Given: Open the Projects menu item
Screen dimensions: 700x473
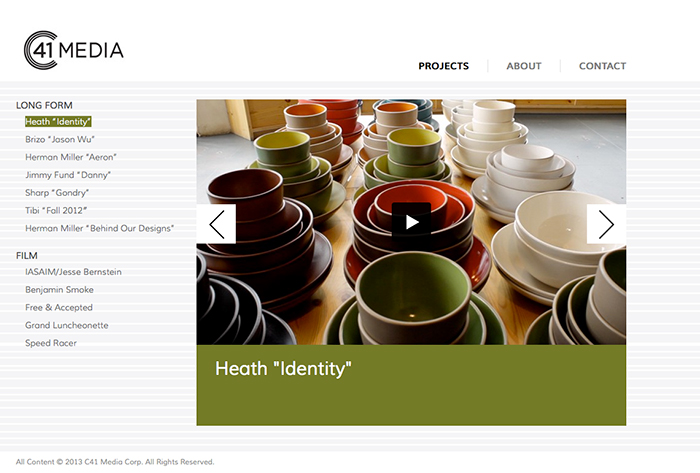Looking at the screenshot, I should click(443, 66).
